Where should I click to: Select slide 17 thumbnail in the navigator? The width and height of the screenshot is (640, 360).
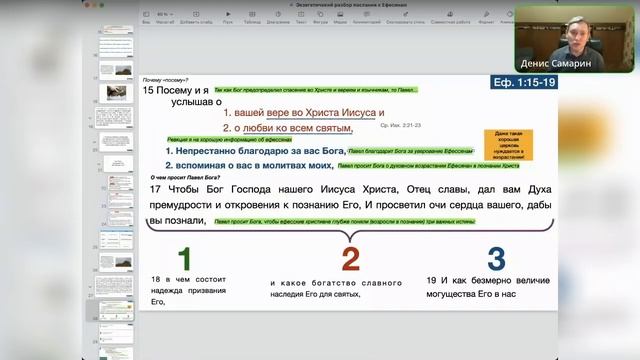tap(116, 70)
